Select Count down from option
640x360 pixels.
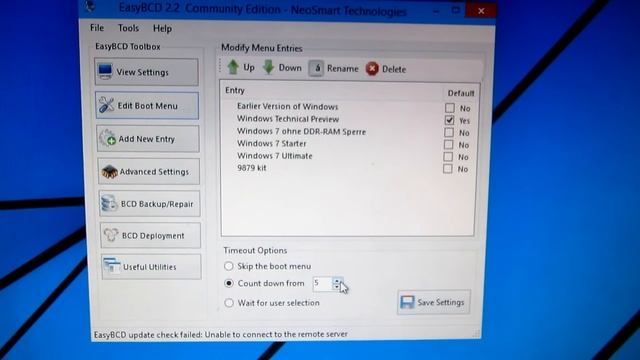pos(229,283)
